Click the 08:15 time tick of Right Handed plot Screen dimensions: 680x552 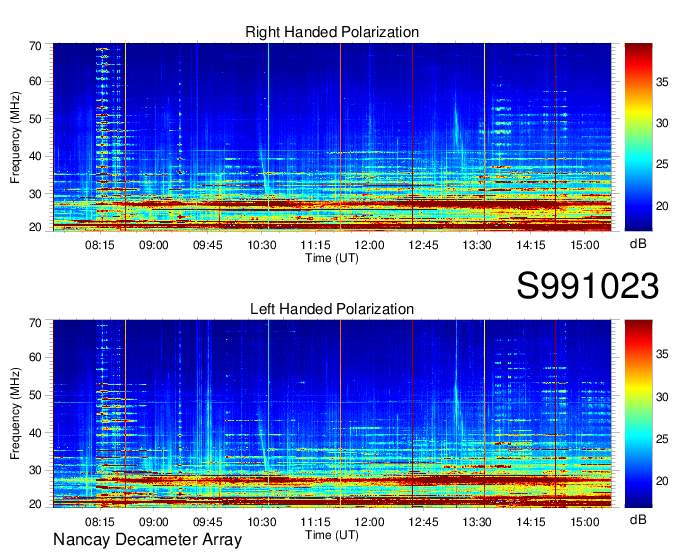click(100, 245)
